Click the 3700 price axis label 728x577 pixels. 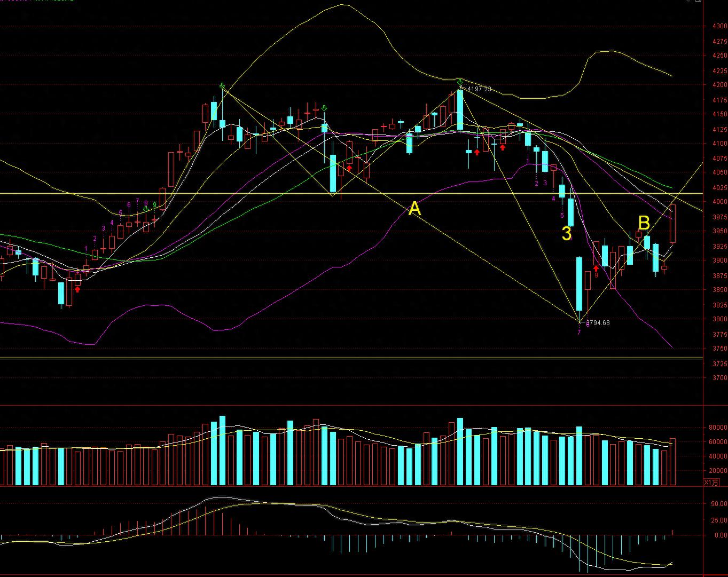click(x=719, y=378)
